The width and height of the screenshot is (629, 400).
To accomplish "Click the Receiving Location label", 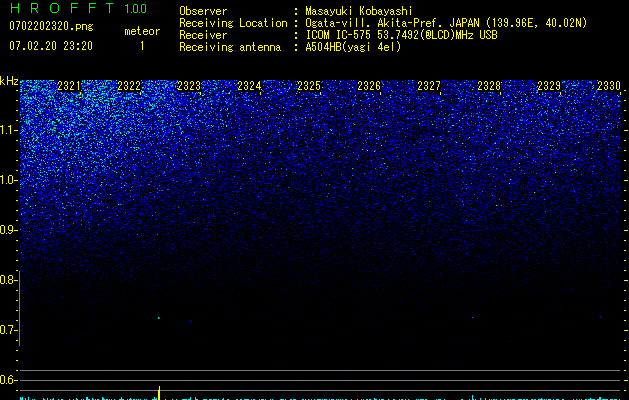I will (x=233, y=23).
